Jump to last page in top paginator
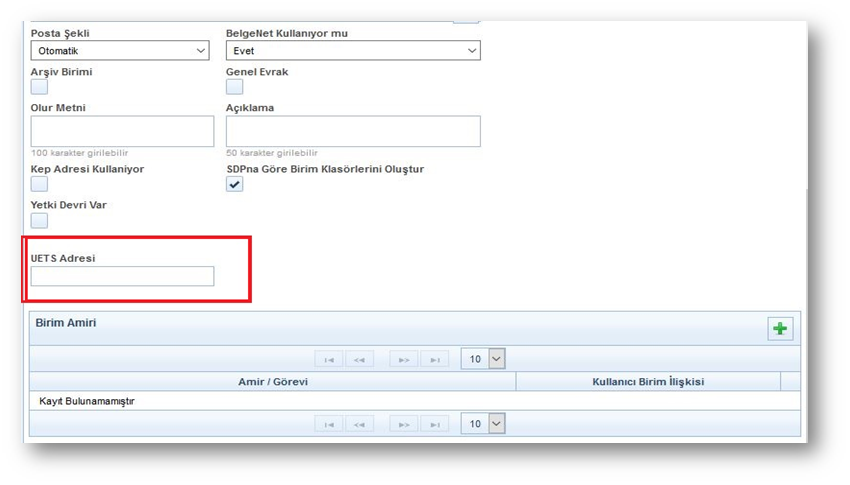The width and height of the screenshot is (850, 485). click(434, 359)
